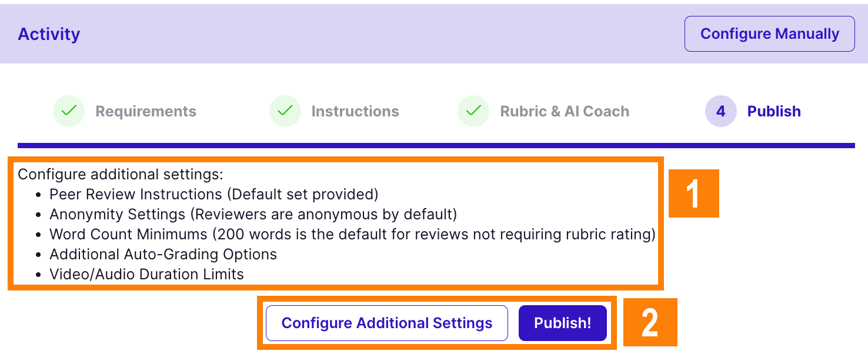Open Configure Additional Settings

(387, 323)
